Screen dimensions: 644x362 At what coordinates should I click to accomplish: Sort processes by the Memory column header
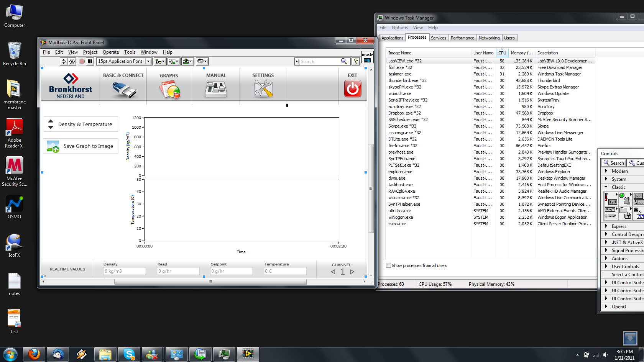pyautogui.click(x=521, y=53)
